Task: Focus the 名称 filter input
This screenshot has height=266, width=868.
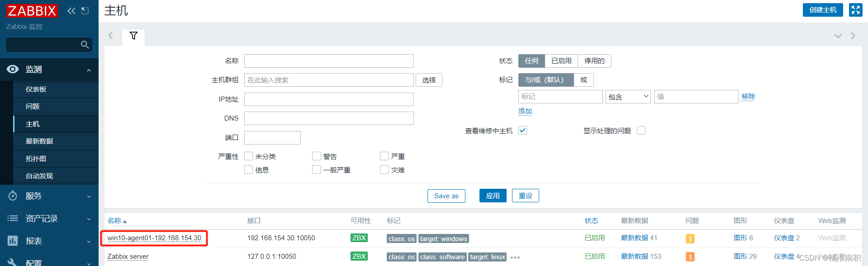Action: 329,61
